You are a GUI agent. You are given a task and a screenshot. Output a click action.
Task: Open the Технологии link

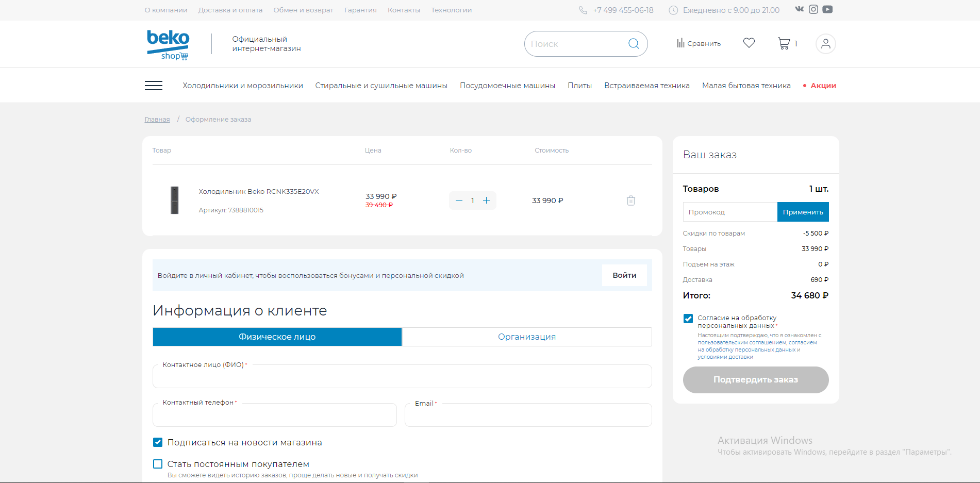point(452,10)
